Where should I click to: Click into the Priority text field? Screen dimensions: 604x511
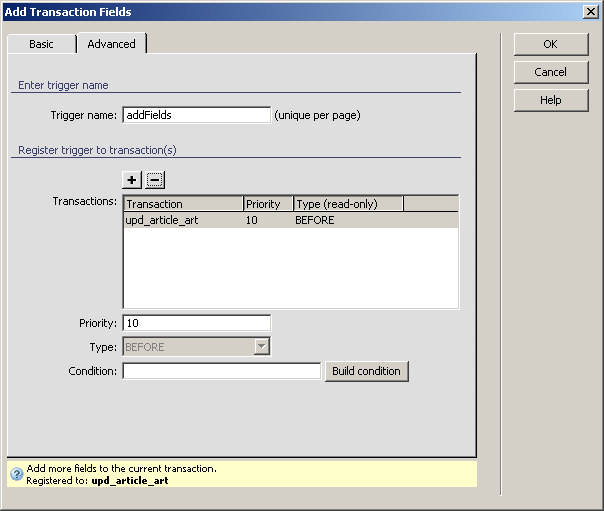[x=196, y=323]
